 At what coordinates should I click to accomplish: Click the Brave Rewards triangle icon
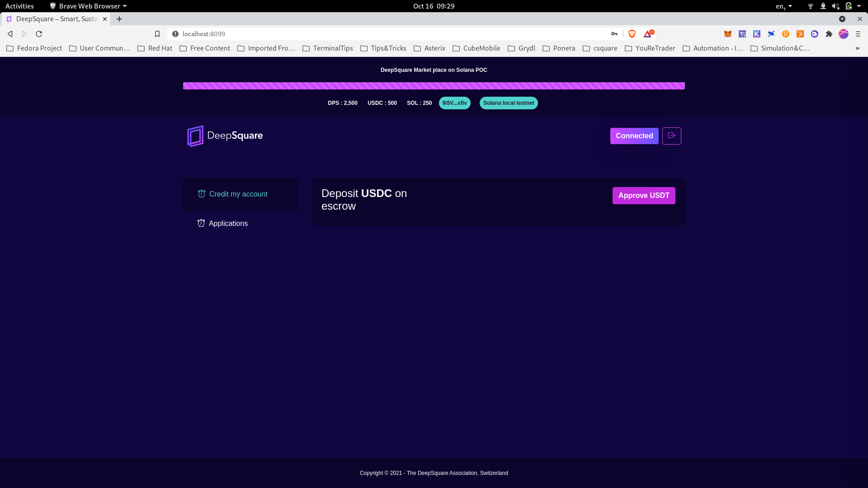[x=648, y=34]
